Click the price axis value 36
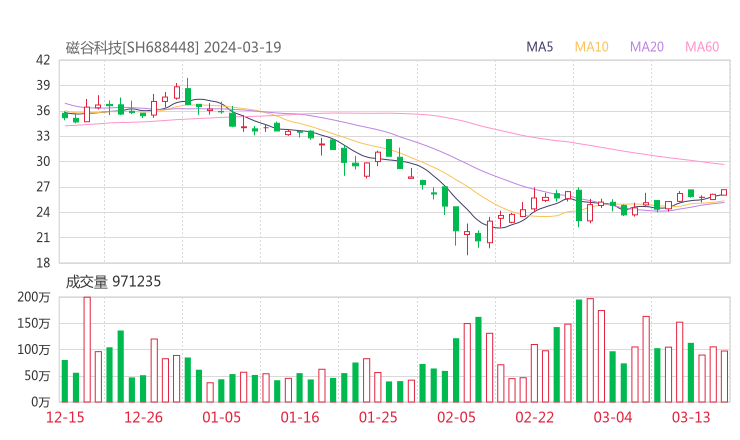Viewport: 740px width, 440px height. pyautogui.click(x=43, y=111)
